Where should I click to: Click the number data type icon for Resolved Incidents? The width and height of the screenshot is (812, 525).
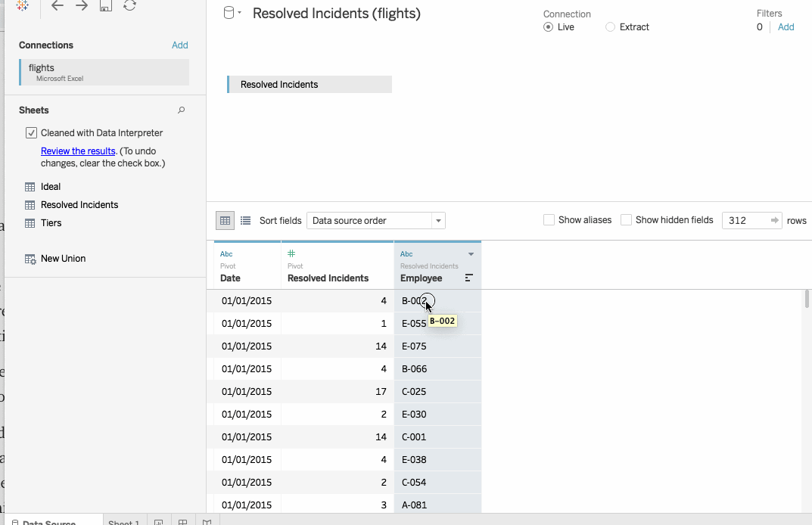point(291,253)
